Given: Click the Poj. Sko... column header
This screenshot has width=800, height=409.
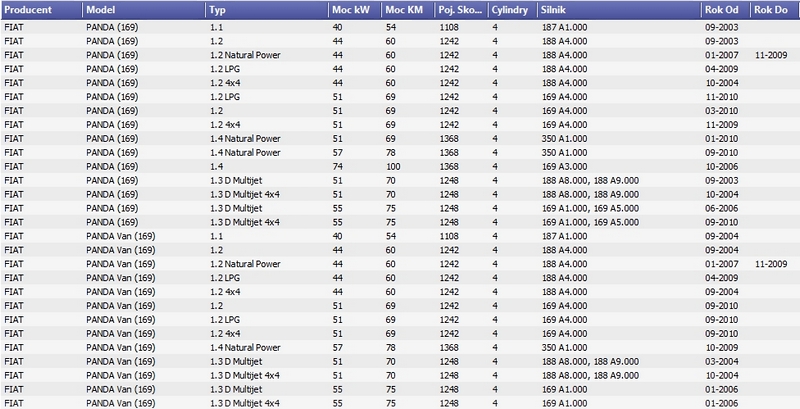Looking at the screenshot, I should tap(462, 10).
